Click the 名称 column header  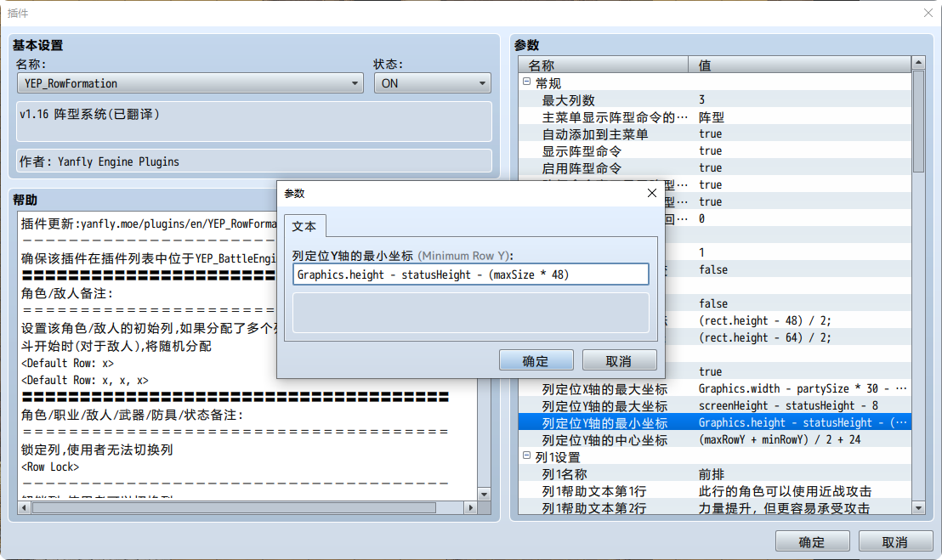tap(603, 65)
